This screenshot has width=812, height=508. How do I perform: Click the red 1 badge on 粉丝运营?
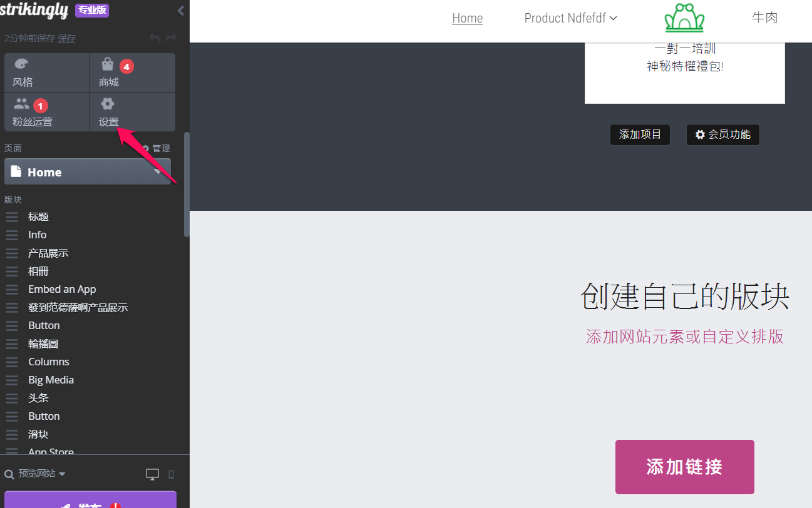coord(41,106)
